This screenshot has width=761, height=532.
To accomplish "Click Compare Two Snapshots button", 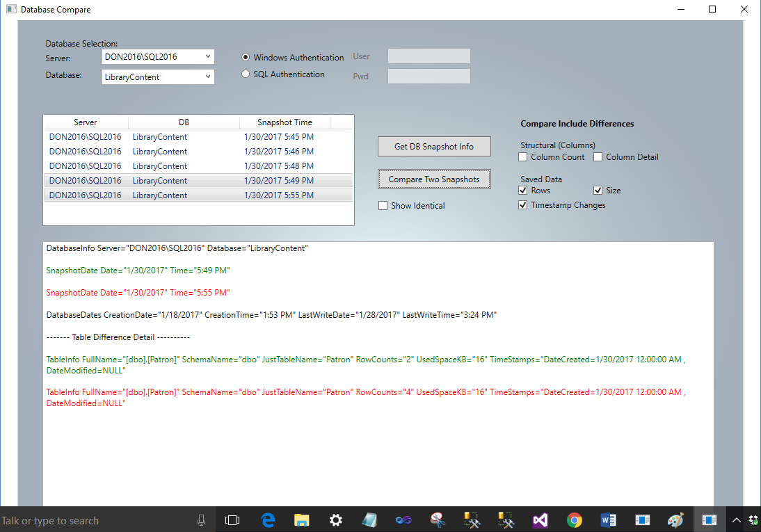I will point(434,179).
